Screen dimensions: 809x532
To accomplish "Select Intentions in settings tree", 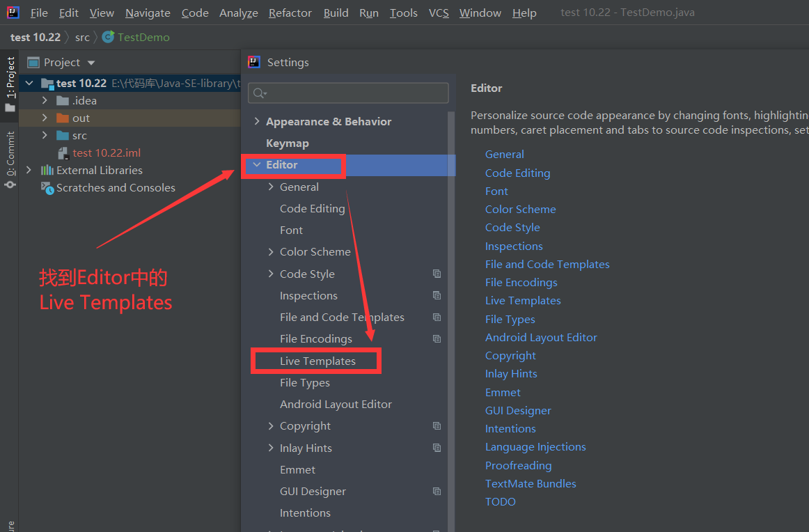I will [305, 513].
